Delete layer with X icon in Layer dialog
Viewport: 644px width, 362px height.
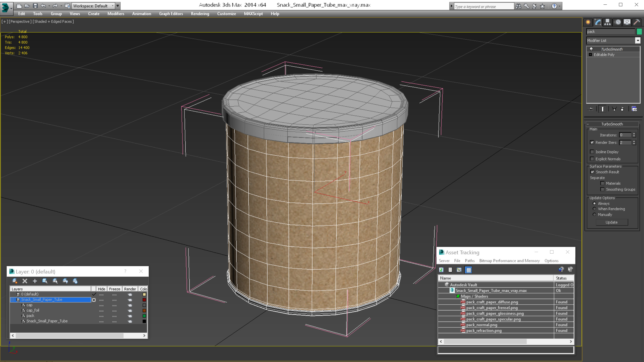click(25, 281)
